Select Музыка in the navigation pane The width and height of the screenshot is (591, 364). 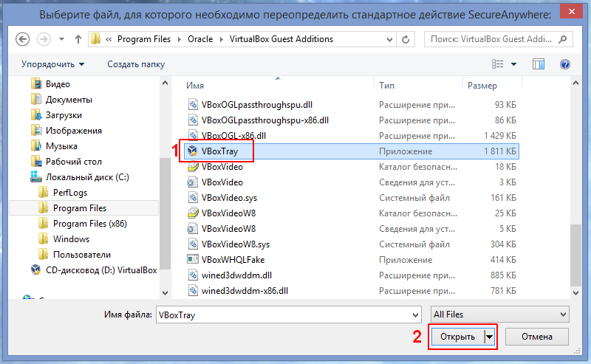click(61, 146)
